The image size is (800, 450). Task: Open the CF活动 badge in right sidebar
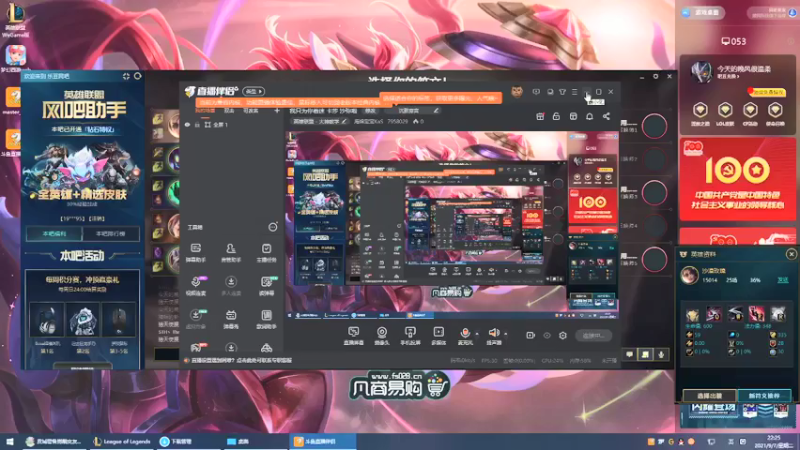pos(750,114)
